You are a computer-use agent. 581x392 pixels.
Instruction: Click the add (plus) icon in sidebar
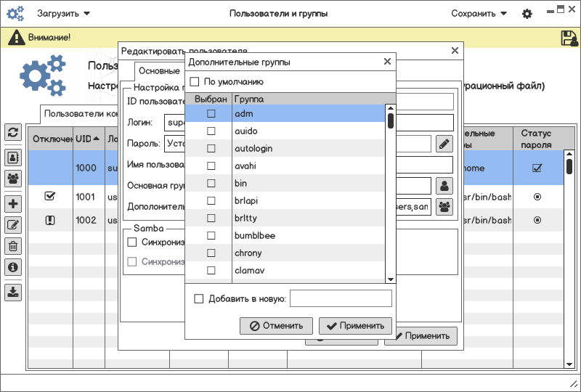pos(12,204)
